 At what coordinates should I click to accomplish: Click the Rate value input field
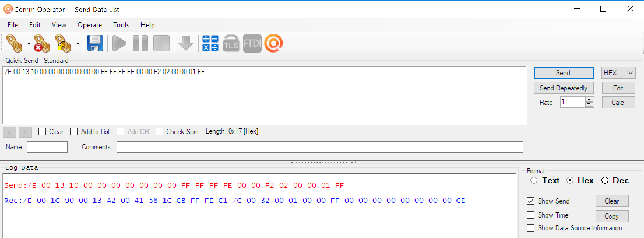point(572,102)
